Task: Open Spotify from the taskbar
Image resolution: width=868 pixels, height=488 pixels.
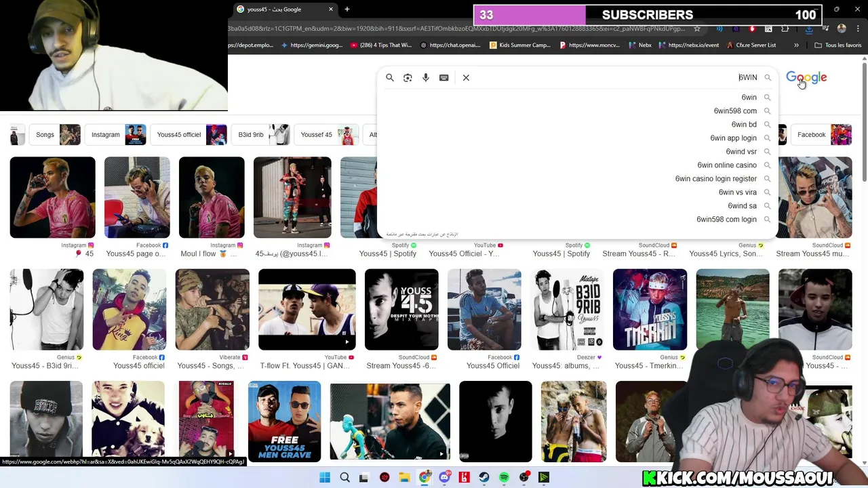Action: click(504, 478)
